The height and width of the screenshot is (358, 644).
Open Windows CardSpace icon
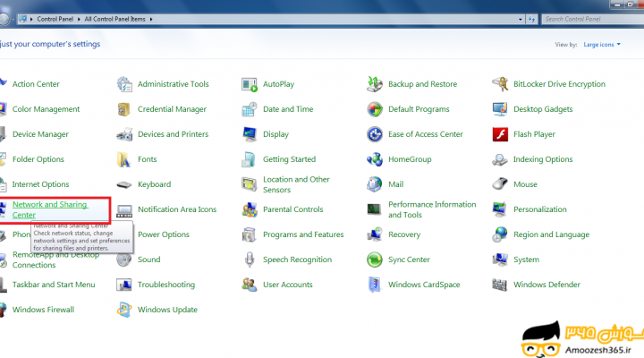click(375, 285)
